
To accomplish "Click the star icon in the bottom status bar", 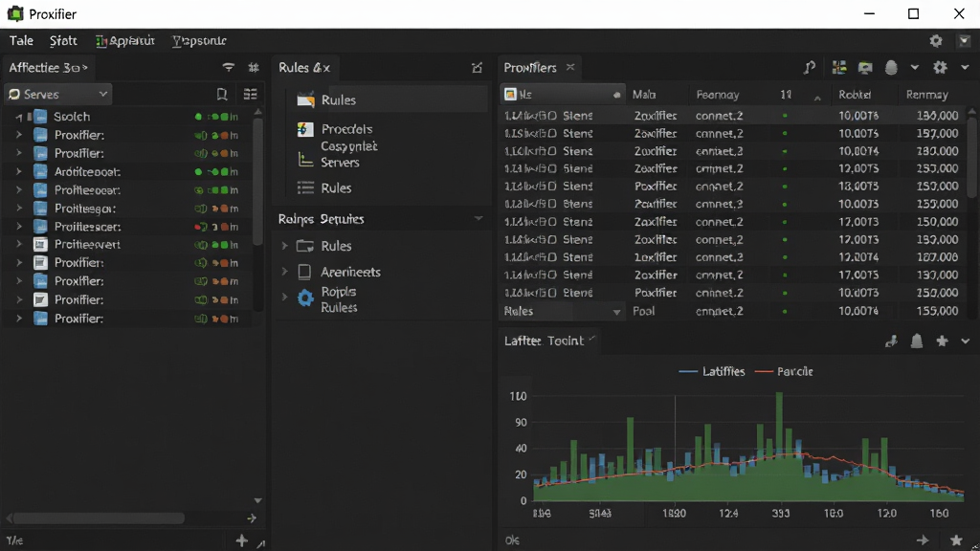I will (956, 540).
